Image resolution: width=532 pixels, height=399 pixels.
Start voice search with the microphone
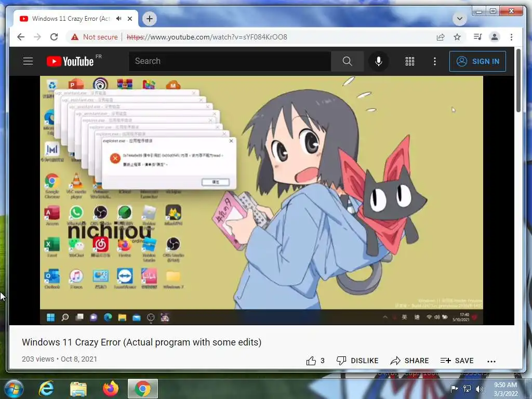click(379, 61)
